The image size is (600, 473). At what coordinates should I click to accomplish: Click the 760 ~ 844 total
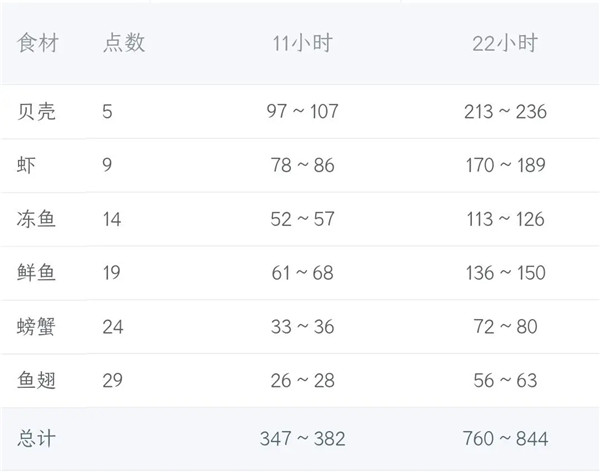[504, 437]
